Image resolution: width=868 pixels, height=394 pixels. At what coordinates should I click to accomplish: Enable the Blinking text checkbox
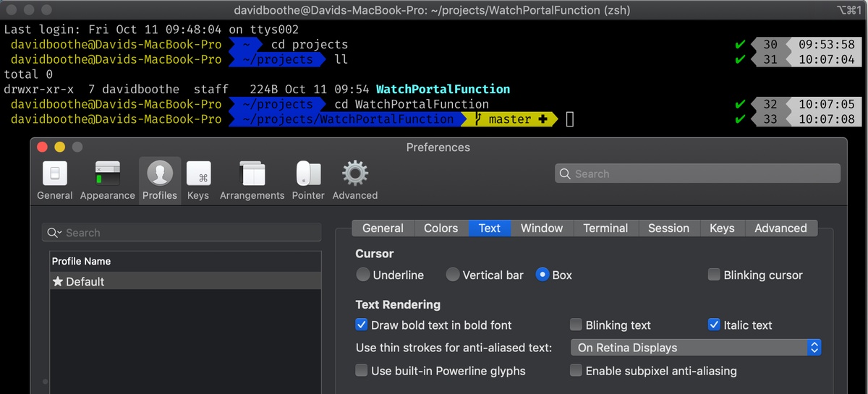(x=576, y=325)
